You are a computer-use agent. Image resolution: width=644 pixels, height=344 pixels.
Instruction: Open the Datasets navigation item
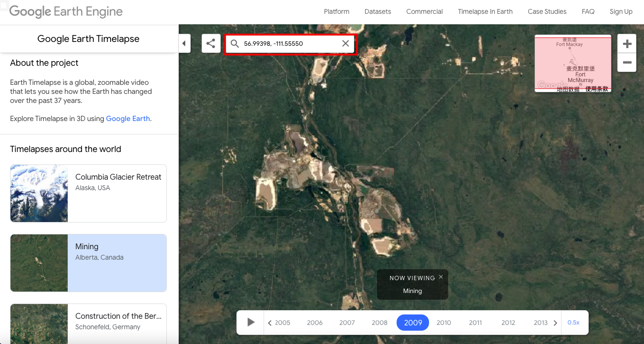pos(378,11)
